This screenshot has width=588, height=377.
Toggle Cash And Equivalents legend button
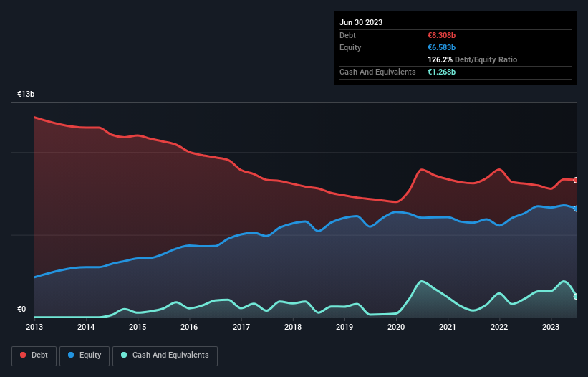[x=165, y=356]
